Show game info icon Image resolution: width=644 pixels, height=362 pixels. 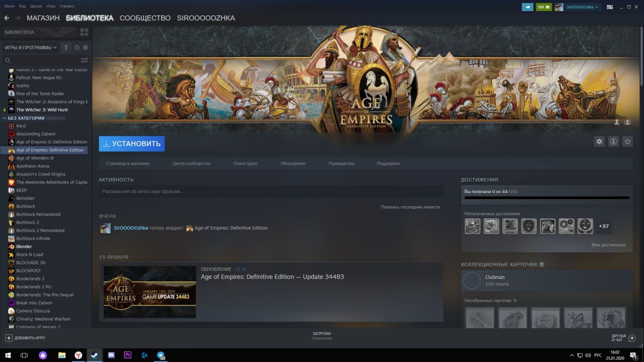point(613,142)
